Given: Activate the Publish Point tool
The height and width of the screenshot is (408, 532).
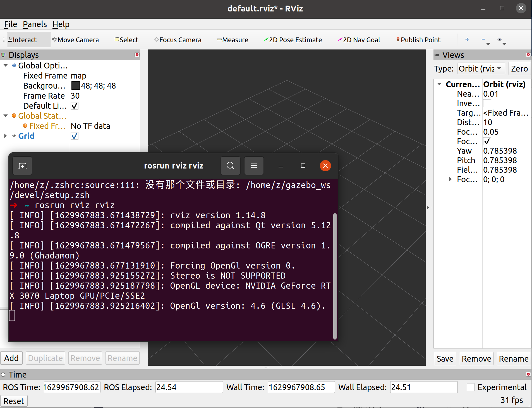Looking at the screenshot, I should 418,39.
